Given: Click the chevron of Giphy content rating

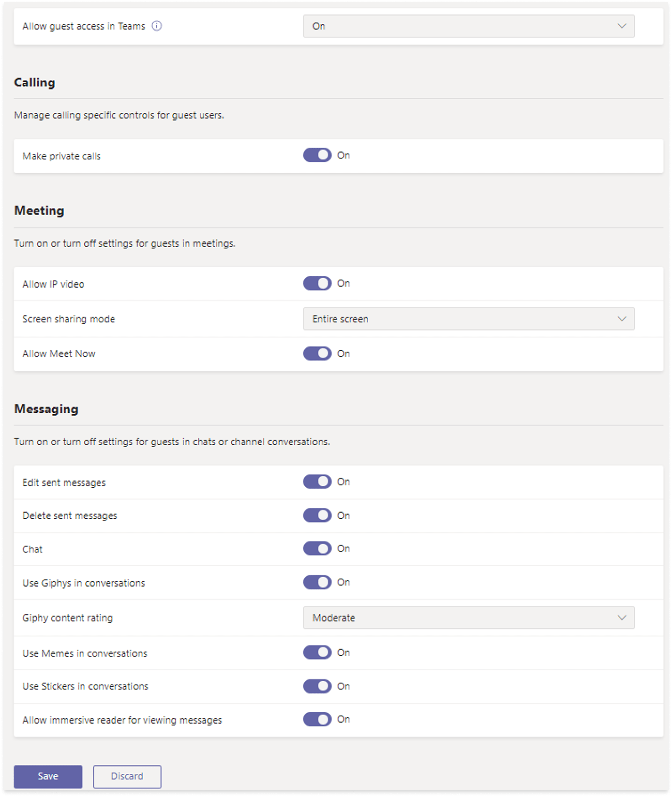Looking at the screenshot, I should (x=622, y=618).
